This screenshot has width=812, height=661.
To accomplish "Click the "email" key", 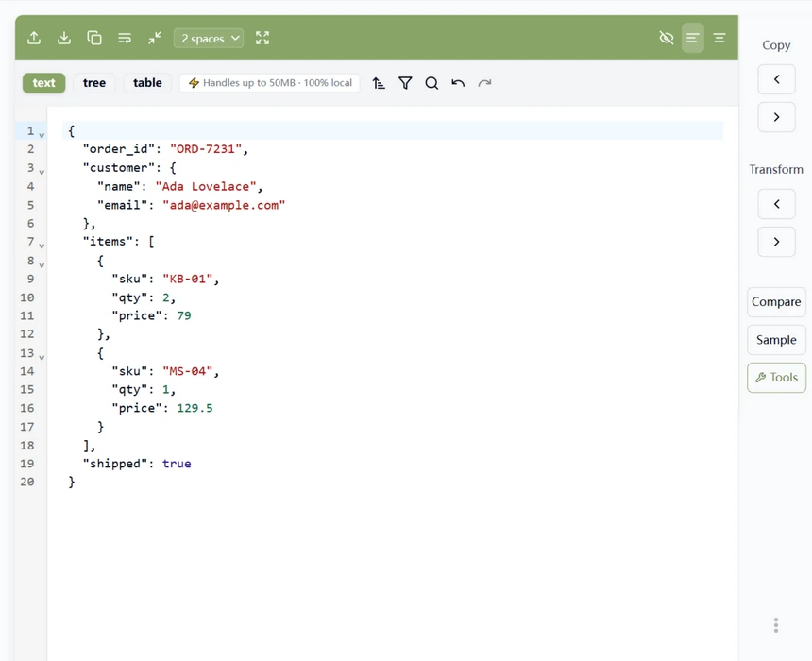I will pyautogui.click(x=122, y=205).
